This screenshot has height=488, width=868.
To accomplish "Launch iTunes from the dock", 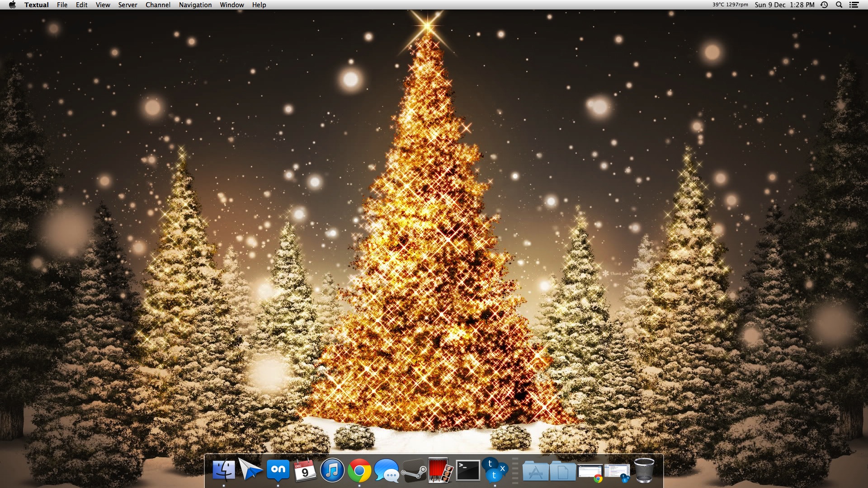I will 332,470.
